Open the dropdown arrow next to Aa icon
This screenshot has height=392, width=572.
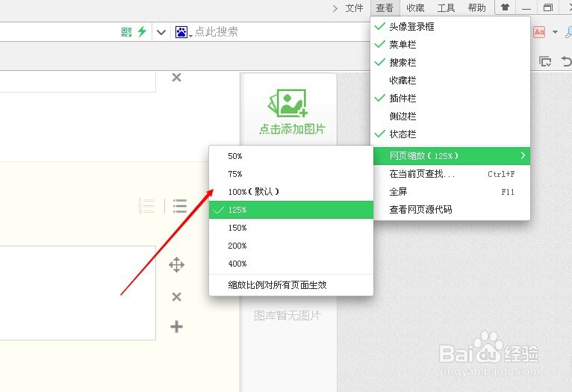tap(556, 32)
